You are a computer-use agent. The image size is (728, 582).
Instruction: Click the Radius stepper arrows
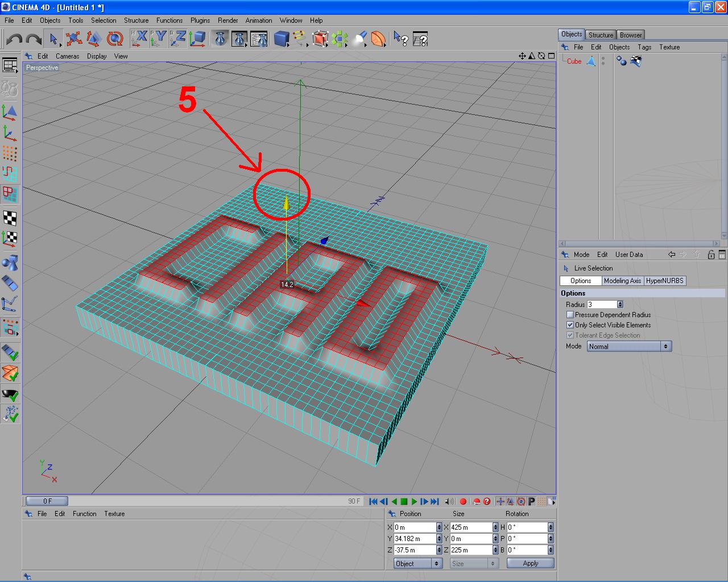620,305
